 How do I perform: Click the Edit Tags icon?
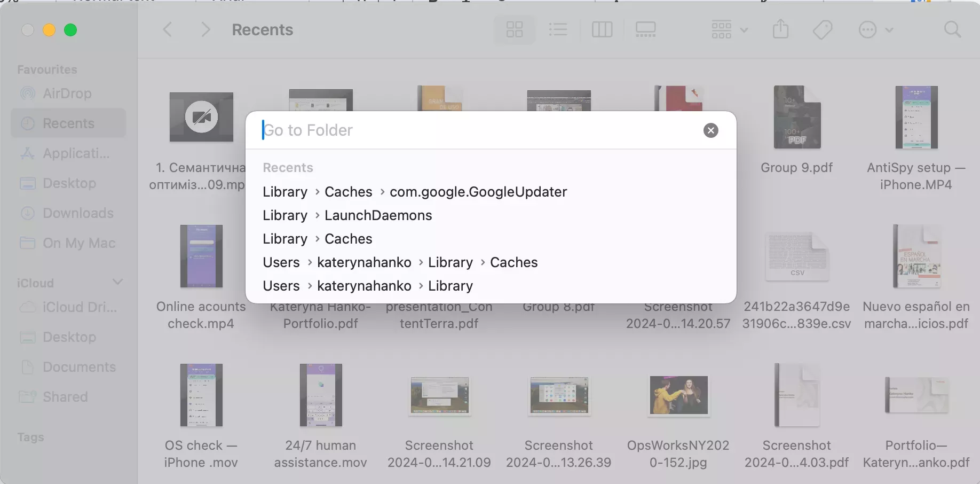point(823,29)
